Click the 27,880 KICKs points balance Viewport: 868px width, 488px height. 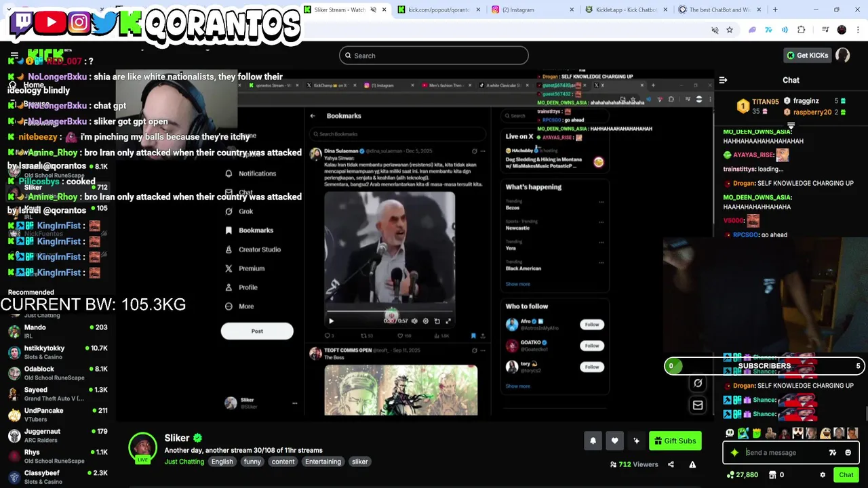742,475
